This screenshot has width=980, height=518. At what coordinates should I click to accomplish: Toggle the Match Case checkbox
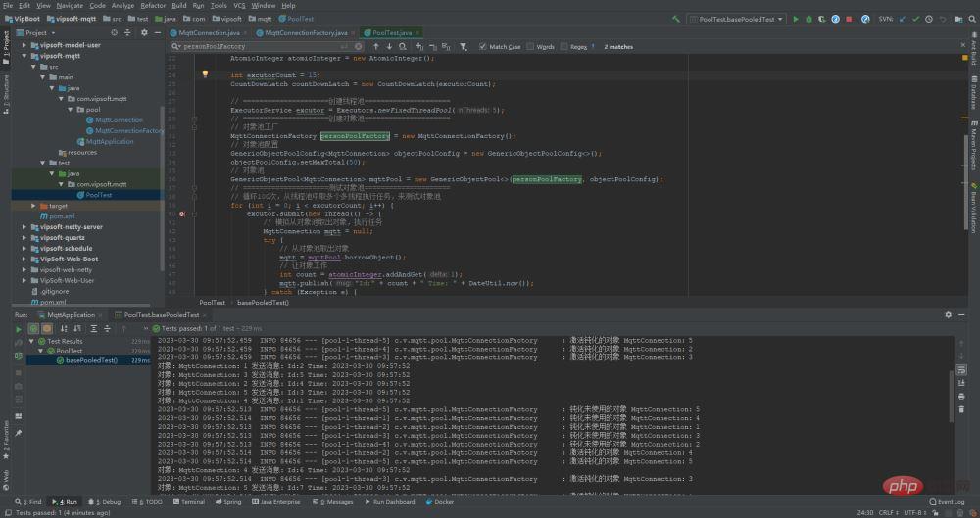(x=482, y=46)
